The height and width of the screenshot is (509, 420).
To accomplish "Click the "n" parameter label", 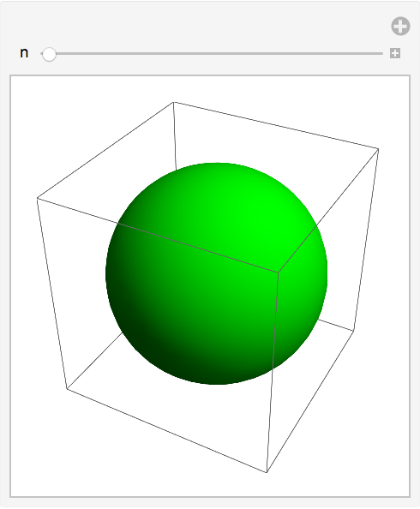I will [x=24, y=52].
